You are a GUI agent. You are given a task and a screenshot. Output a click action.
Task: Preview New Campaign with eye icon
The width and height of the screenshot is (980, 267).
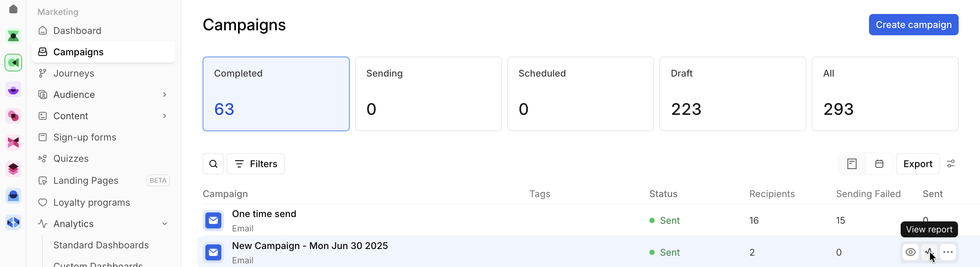(x=910, y=252)
